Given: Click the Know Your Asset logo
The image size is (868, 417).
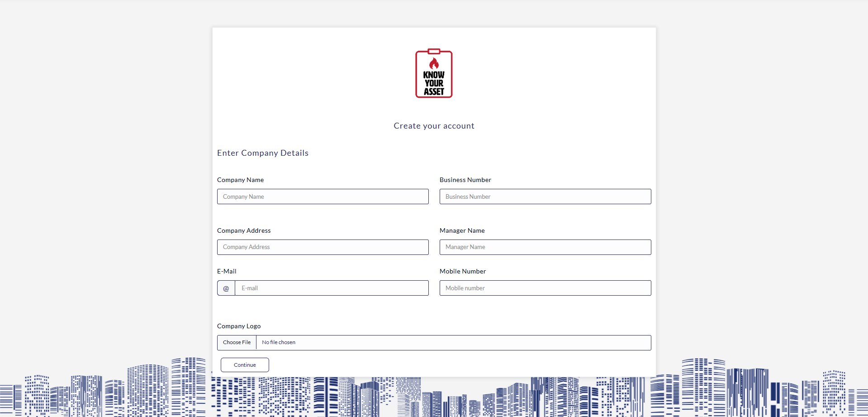Looking at the screenshot, I should click(434, 73).
